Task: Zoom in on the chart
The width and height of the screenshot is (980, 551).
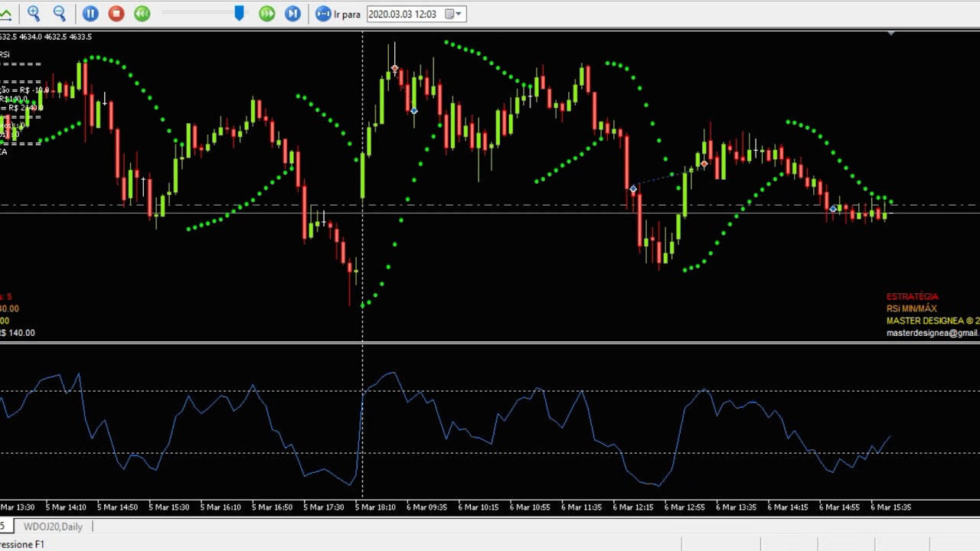Action: pyautogui.click(x=34, y=13)
